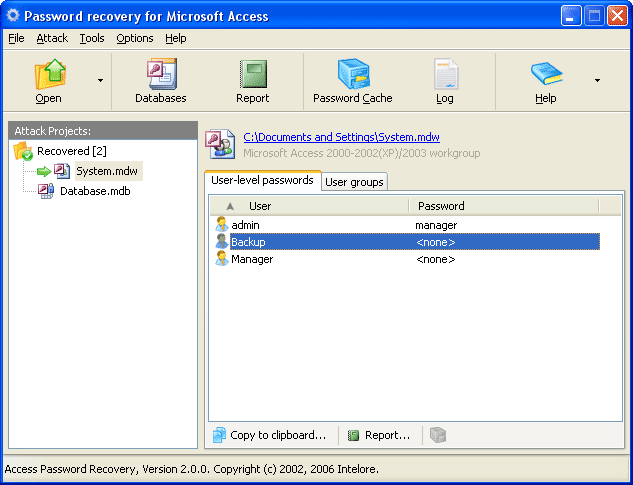633x485 pixels.
Task: Click the blue Help book icon
Action: coord(546,73)
